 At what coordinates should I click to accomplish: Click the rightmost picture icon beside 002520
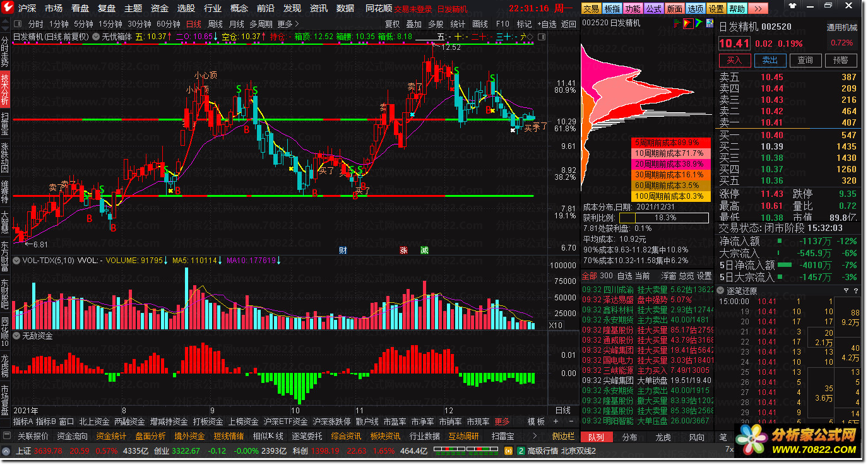710,23
